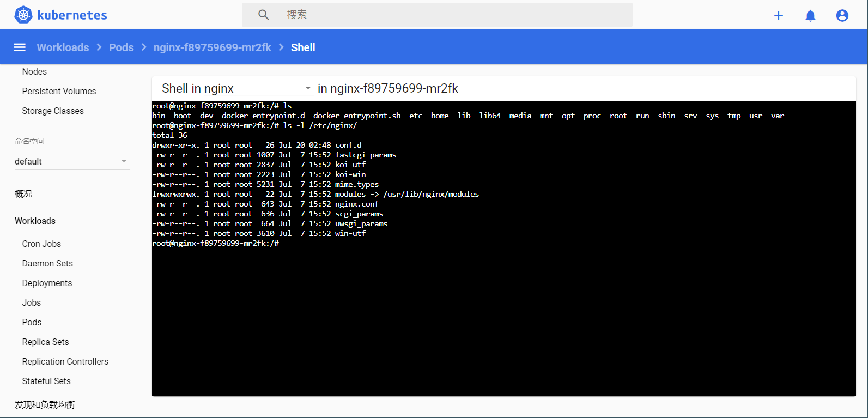This screenshot has height=418, width=868.
Task: Go to Pods breadcrumb
Action: pyautogui.click(x=121, y=47)
